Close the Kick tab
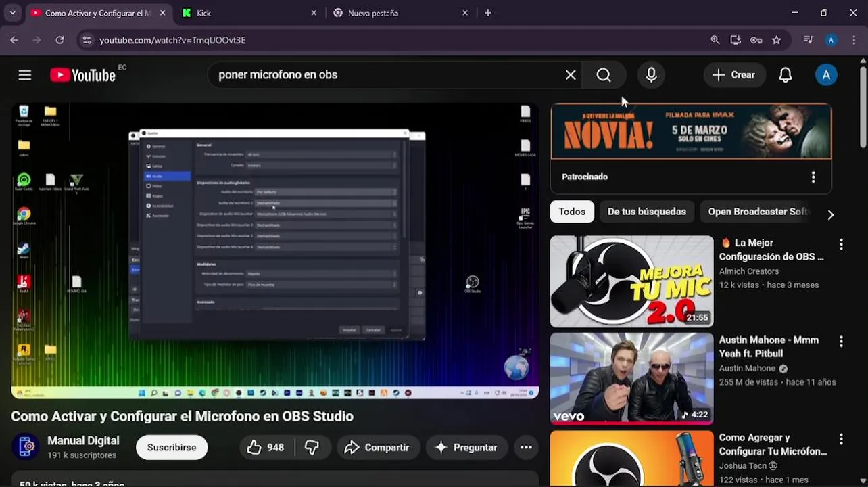 [314, 13]
